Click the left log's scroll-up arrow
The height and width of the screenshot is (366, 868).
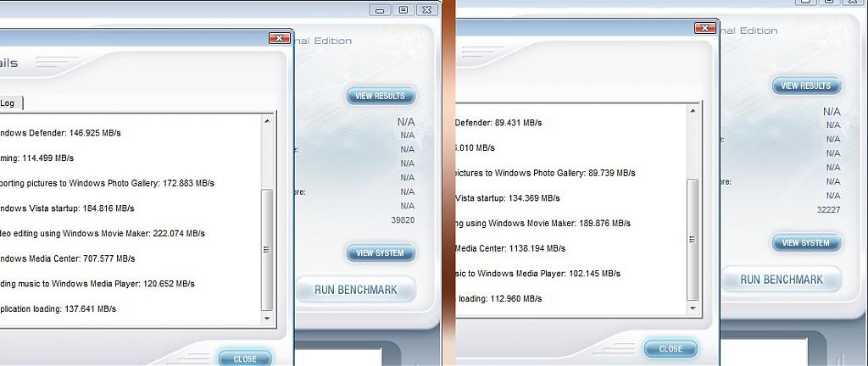pyautogui.click(x=267, y=120)
